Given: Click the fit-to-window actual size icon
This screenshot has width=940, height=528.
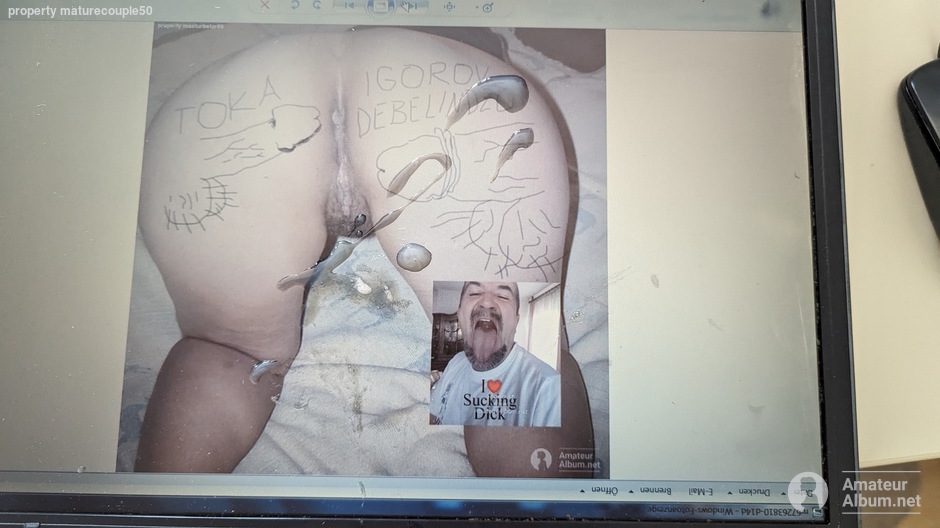Looking at the screenshot, I should [449, 6].
